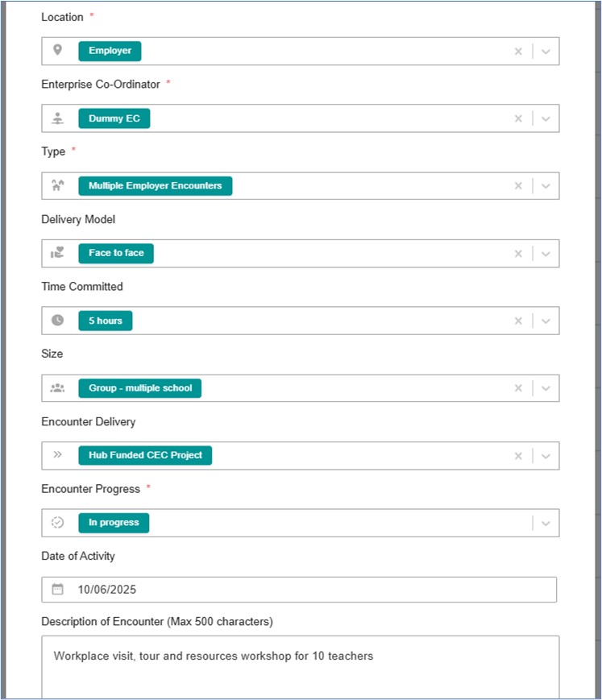The width and height of the screenshot is (602, 700).
Task: Remove the Face to face delivery model
Action: point(518,253)
